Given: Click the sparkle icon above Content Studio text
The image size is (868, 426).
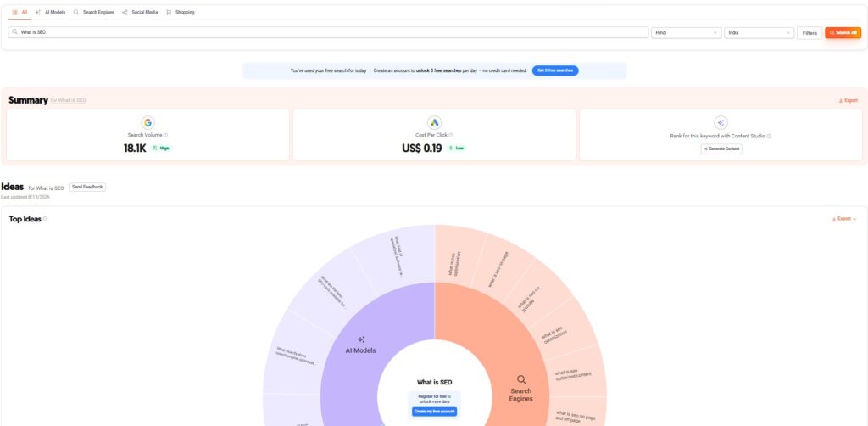Looking at the screenshot, I should [x=721, y=123].
